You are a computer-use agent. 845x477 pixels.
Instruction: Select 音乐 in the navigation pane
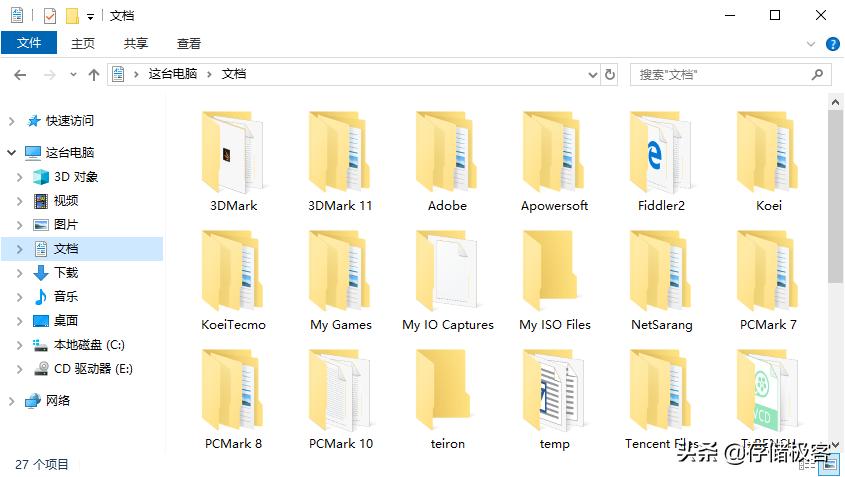[x=66, y=296]
